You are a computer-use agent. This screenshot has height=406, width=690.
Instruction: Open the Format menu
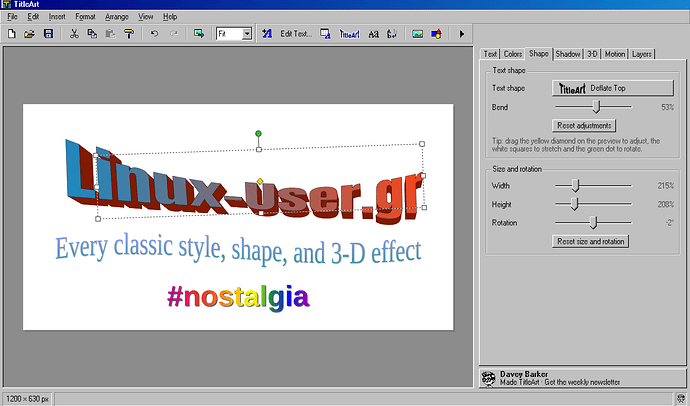tap(85, 17)
